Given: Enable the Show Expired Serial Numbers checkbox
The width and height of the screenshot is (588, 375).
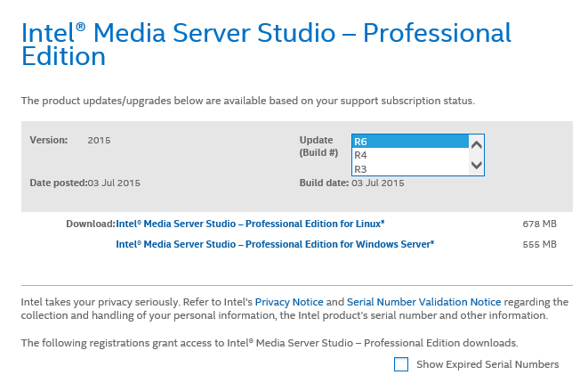Looking at the screenshot, I should pyautogui.click(x=401, y=364).
